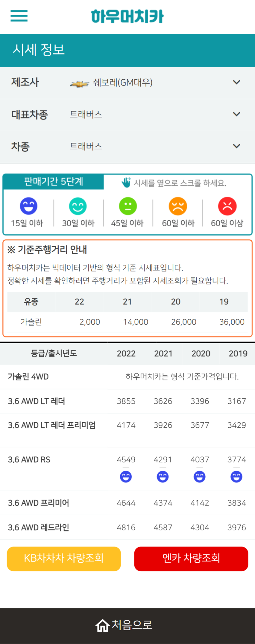Click the price 4549
This screenshot has width=255, height=644.
click(126, 459)
